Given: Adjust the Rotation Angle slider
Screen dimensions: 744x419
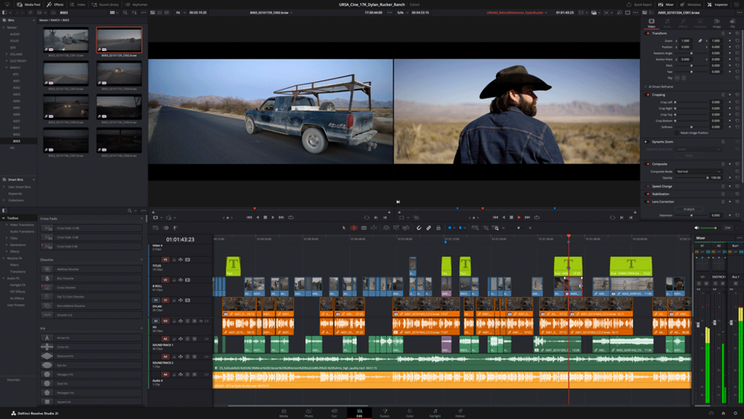Looking at the screenshot, I should click(x=691, y=53).
